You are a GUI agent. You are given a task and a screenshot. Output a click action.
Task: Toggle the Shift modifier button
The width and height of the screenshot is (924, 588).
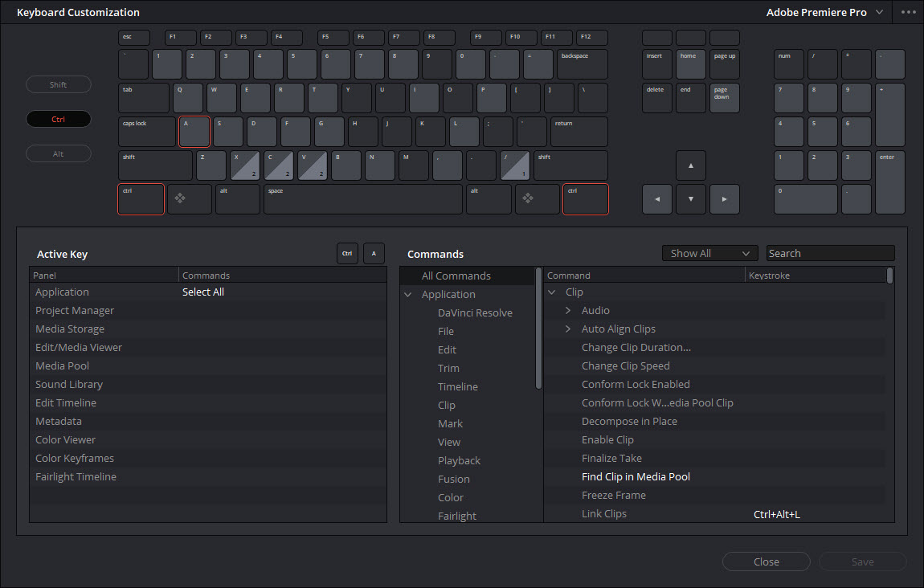(59, 85)
